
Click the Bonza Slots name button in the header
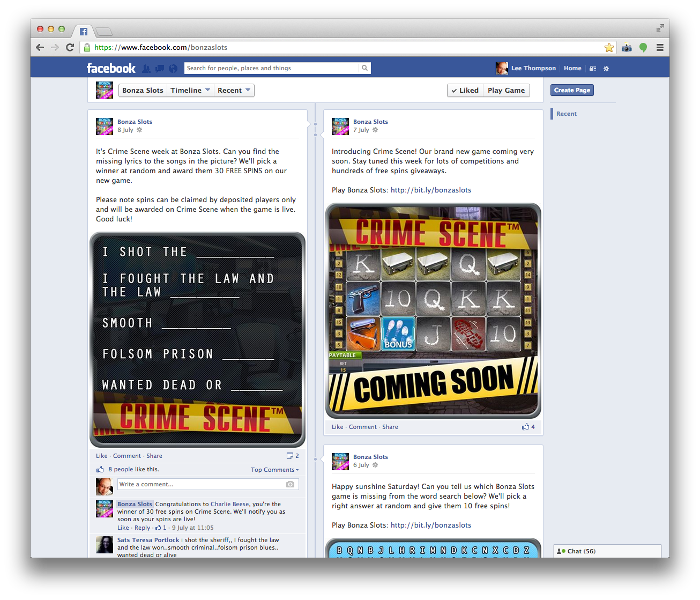(x=143, y=90)
